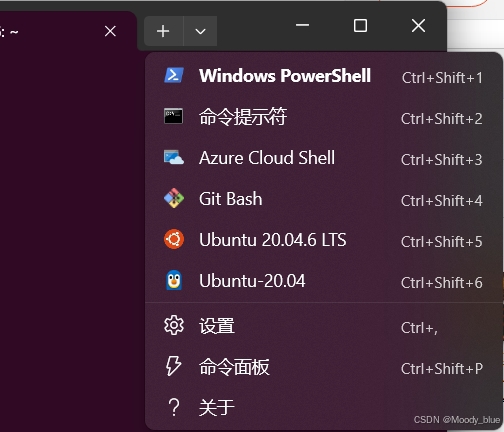This screenshot has height=432, width=504.
Task: Choose the 命令提示符 profile
Action: point(324,116)
